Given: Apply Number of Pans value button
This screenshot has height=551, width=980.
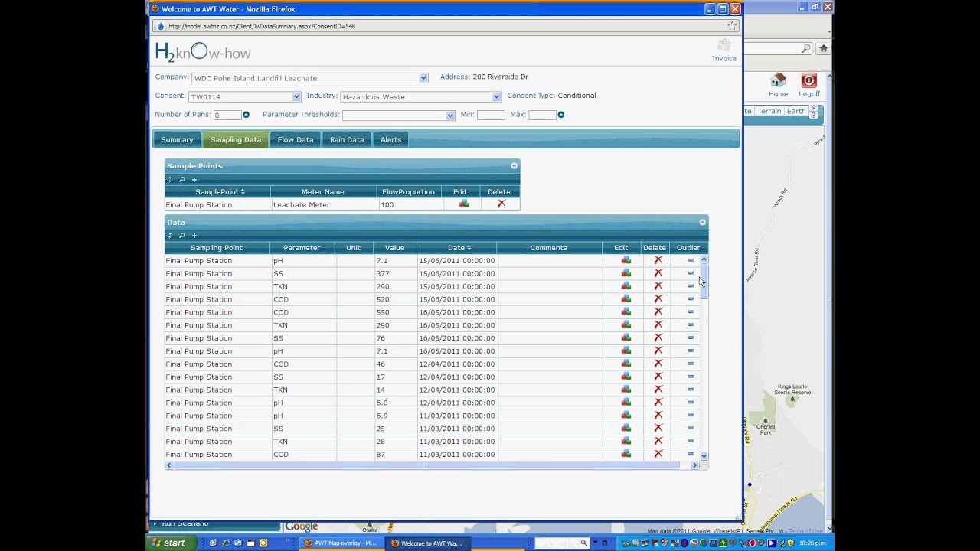Looking at the screenshot, I should 246,115.
